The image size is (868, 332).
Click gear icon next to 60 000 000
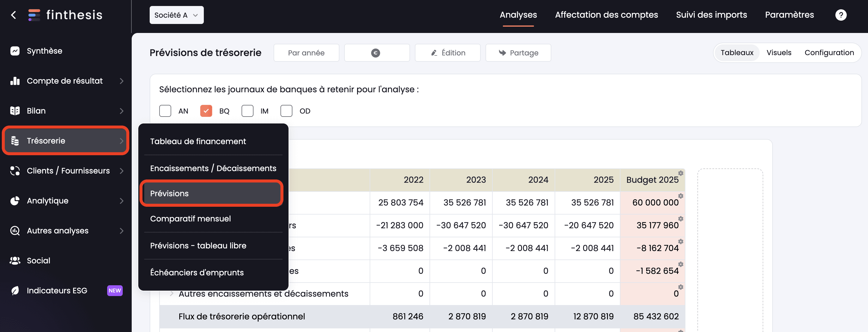[680, 196]
